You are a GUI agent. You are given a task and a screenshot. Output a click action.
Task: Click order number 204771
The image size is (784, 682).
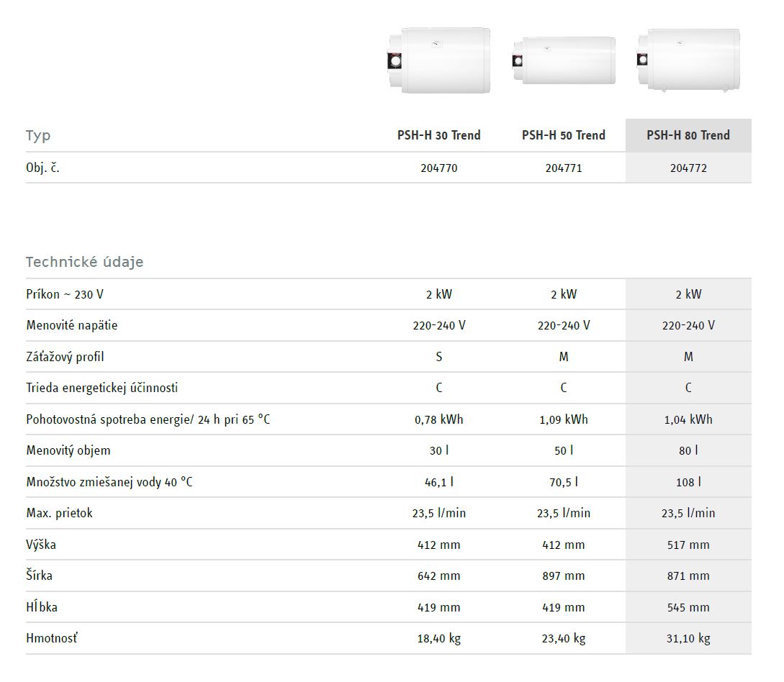[564, 168]
